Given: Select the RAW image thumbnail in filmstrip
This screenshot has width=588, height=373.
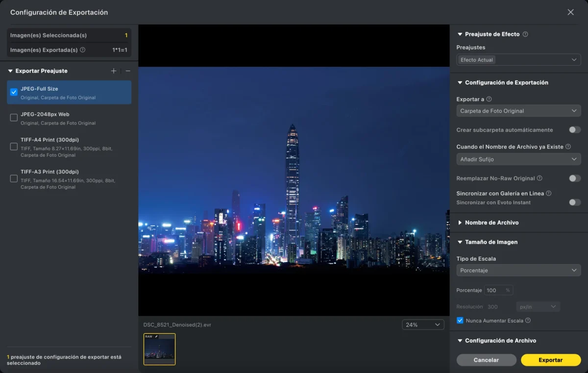Looking at the screenshot, I should click(x=159, y=349).
